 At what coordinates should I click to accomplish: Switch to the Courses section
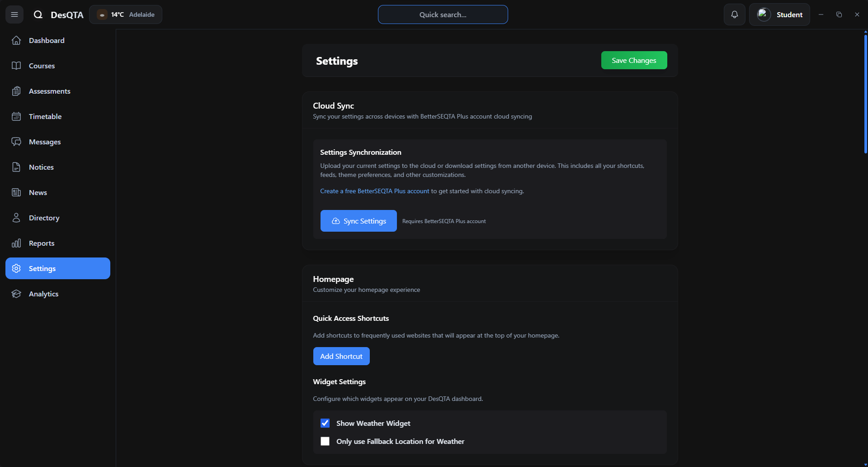16,66
